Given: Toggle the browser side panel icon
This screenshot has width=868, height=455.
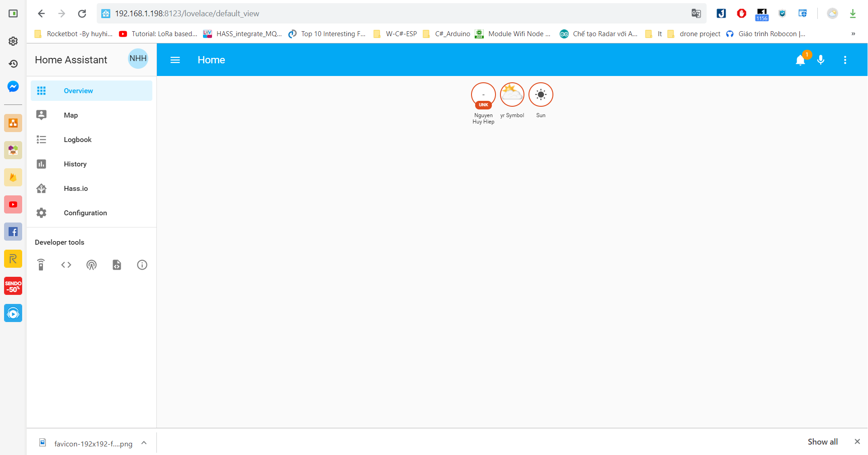Looking at the screenshot, I should [13, 14].
